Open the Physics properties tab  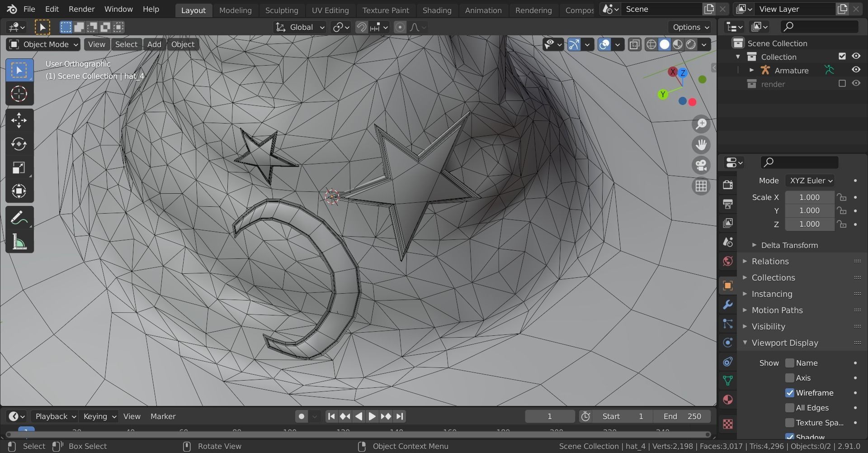tap(728, 343)
